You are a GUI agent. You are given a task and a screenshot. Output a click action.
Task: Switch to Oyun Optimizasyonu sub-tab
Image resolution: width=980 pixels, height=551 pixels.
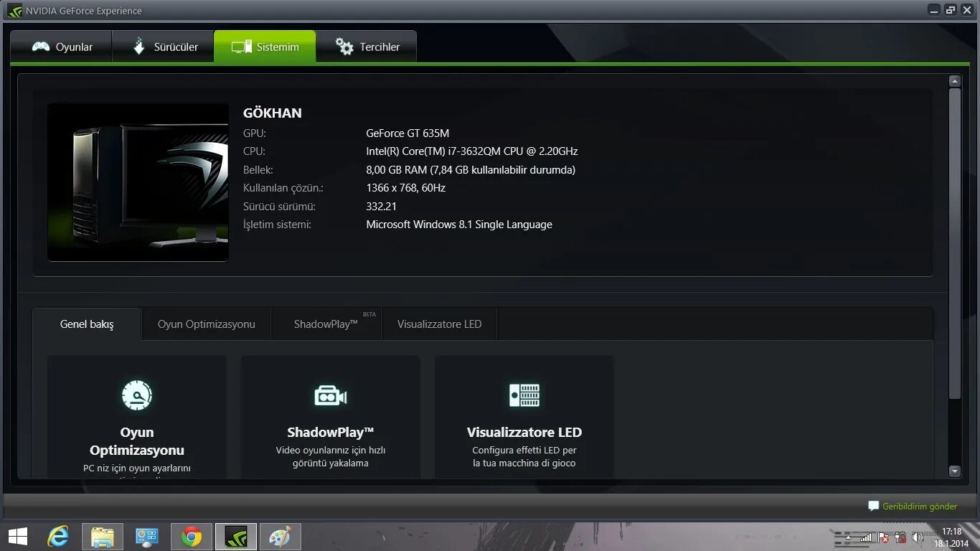click(x=207, y=324)
